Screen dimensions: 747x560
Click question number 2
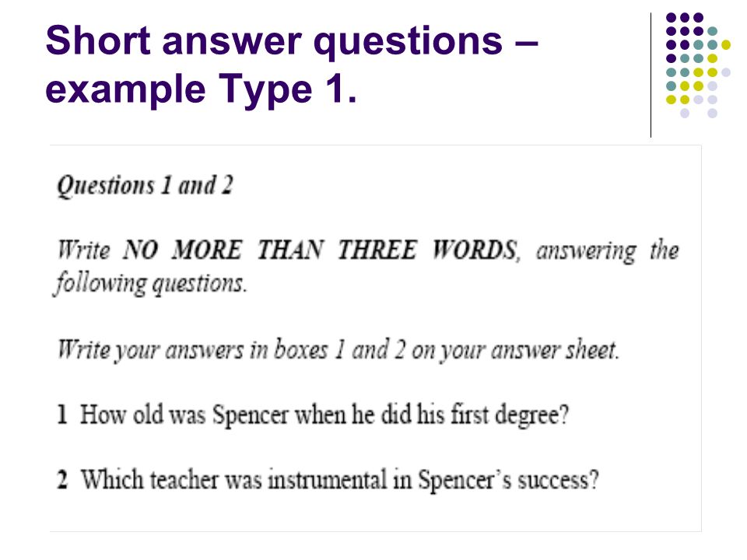(x=62, y=480)
